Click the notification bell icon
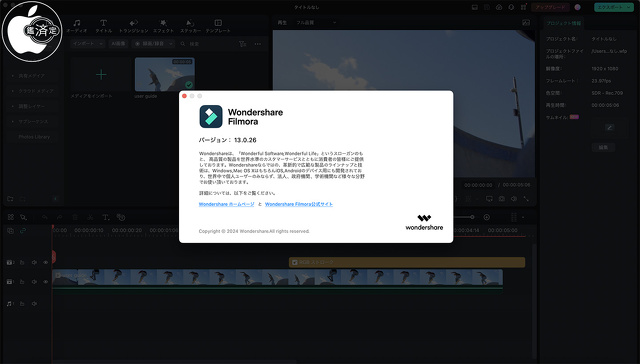The height and width of the screenshot is (364, 640). click(x=511, y=7)
